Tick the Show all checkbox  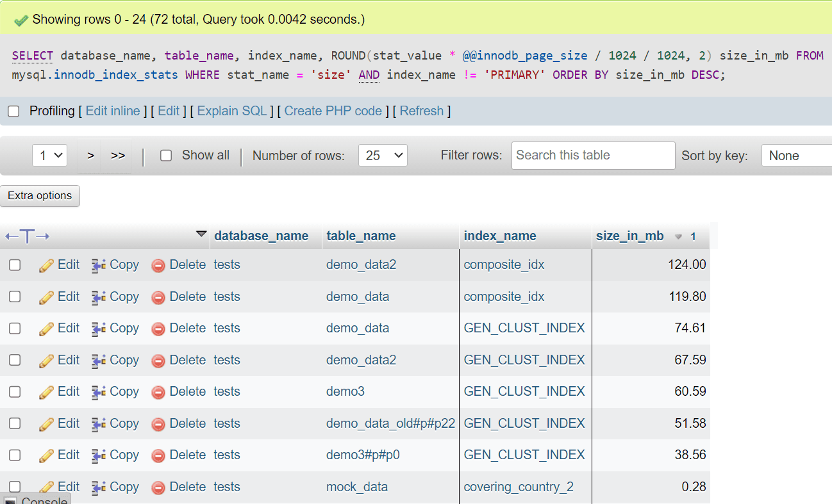(x=166, y=156)
